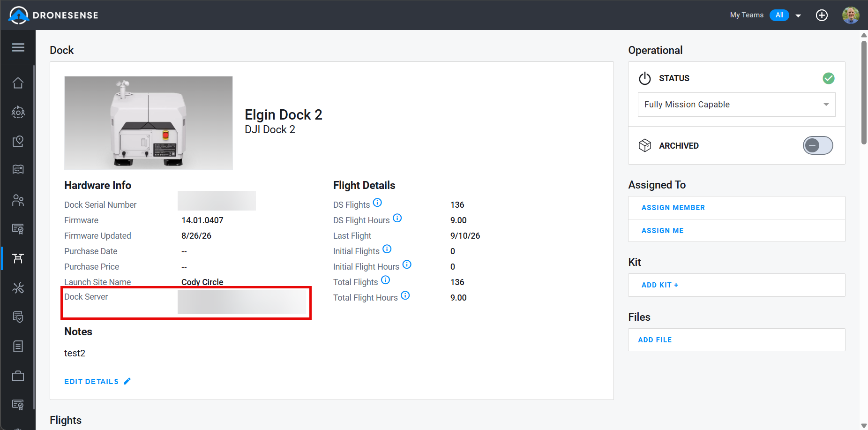
Task: Open the Fully Mission Capable status dropdown
Action: pos(736,105)
